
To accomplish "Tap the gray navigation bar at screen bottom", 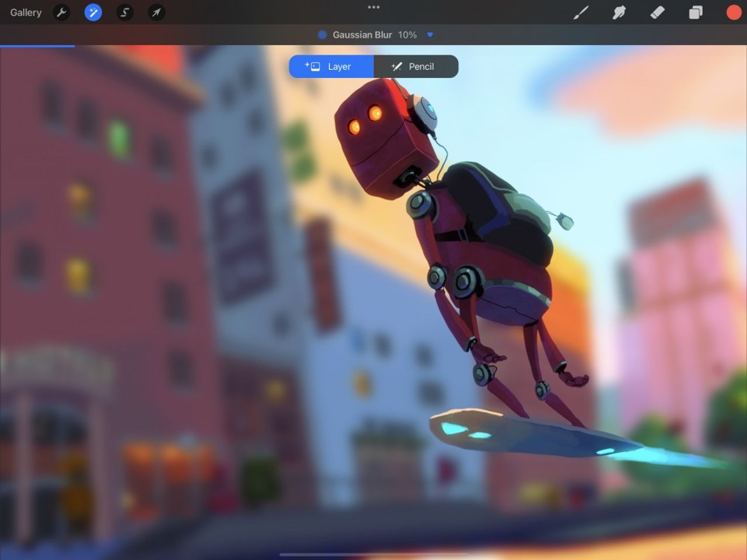I will 373,554.
